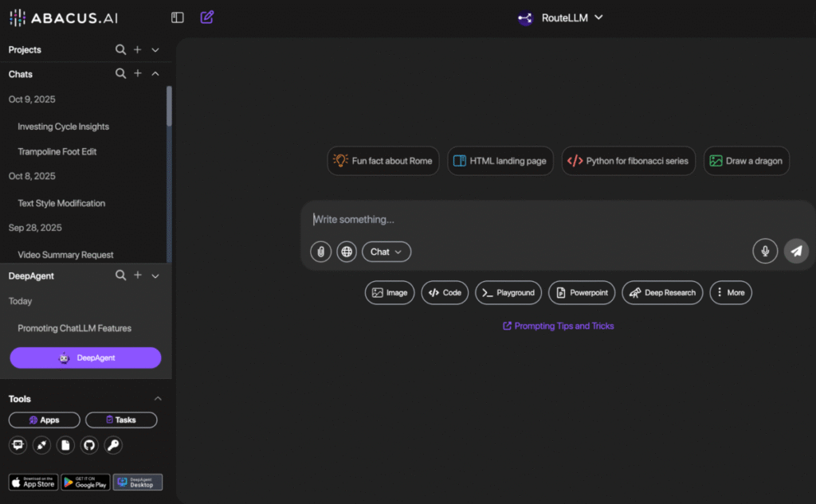Select Fun fact about Rome suggestion

(x=383, y=161)
